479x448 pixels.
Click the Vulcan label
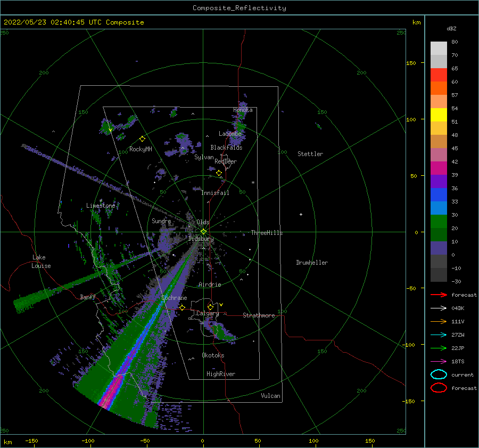click(271, 396)
